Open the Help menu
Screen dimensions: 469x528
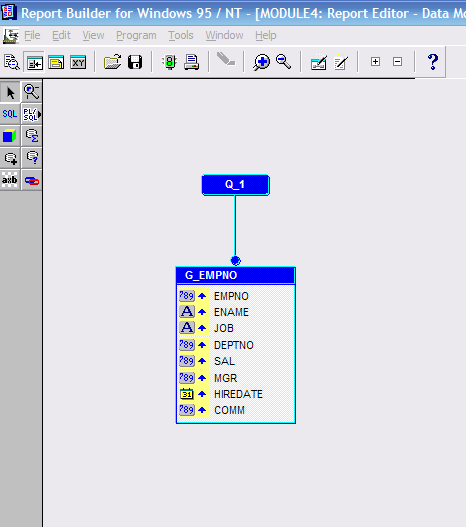(x=266, y=35)
